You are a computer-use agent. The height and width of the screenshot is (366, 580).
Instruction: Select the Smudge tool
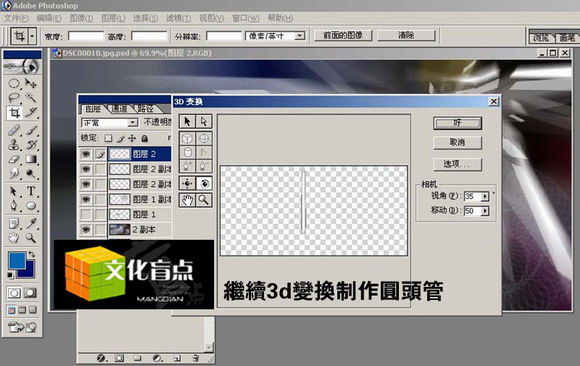14,174
